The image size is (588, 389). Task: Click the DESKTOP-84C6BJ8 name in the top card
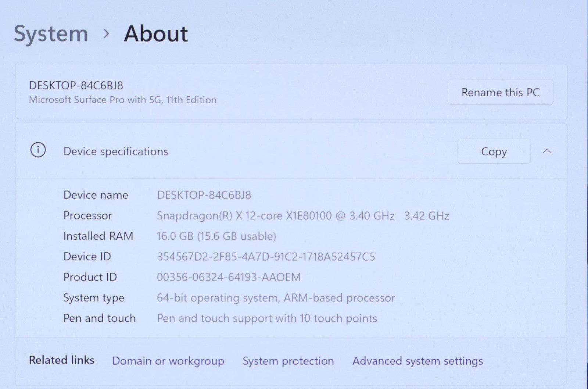coord(76,86)
